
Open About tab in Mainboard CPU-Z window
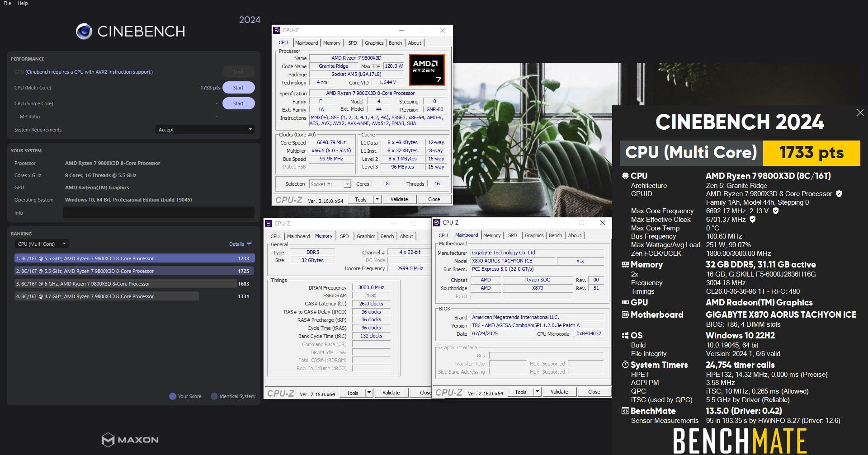coord(575,235)
